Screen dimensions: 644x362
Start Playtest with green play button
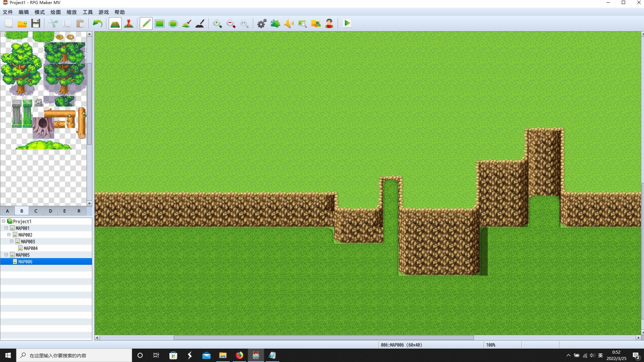coord(347,23)
